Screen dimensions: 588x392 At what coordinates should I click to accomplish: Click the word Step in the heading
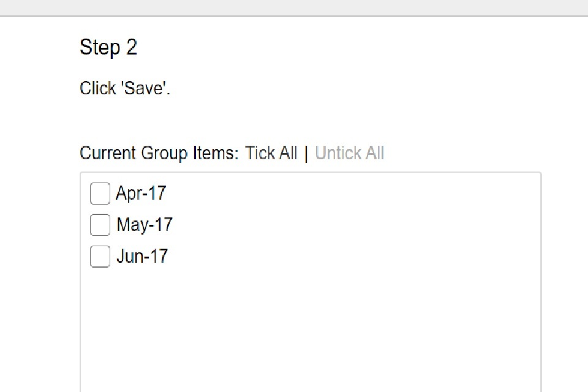pos(100,47)
